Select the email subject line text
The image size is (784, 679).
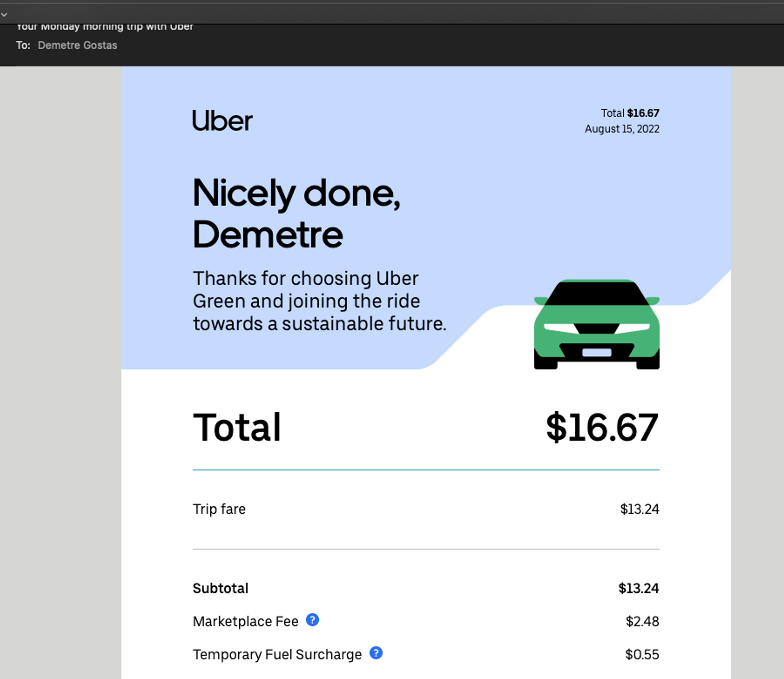tap(105, 27)
